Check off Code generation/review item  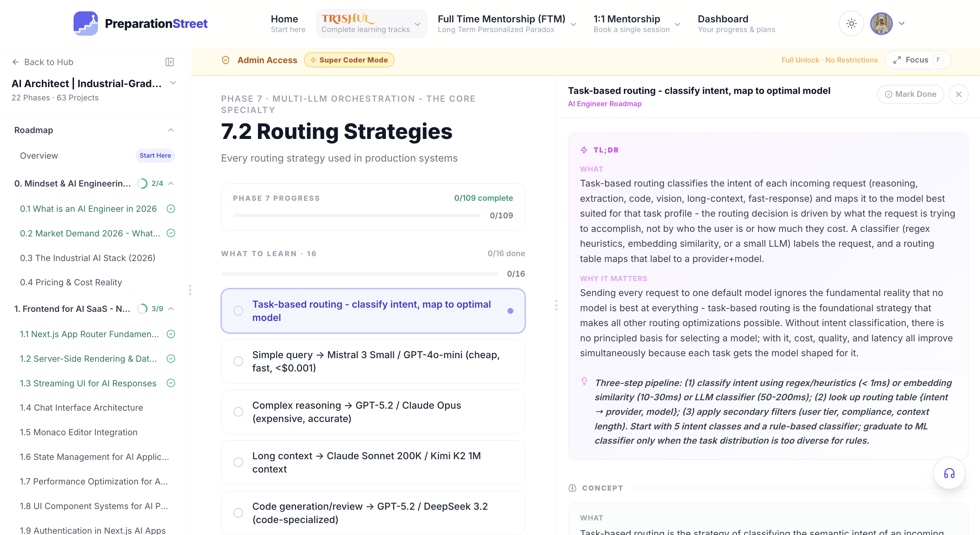pyautogui.click(x=239, y=513)
